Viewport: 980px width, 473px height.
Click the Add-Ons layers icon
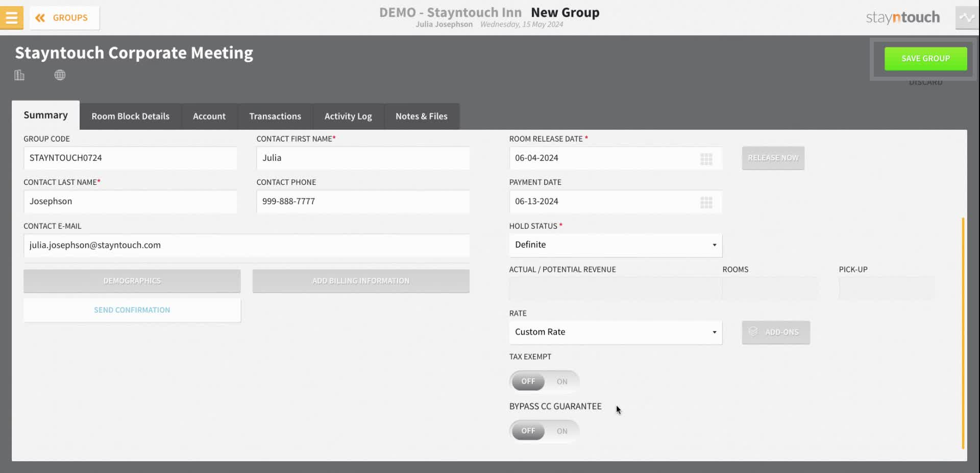click(753, 332)
